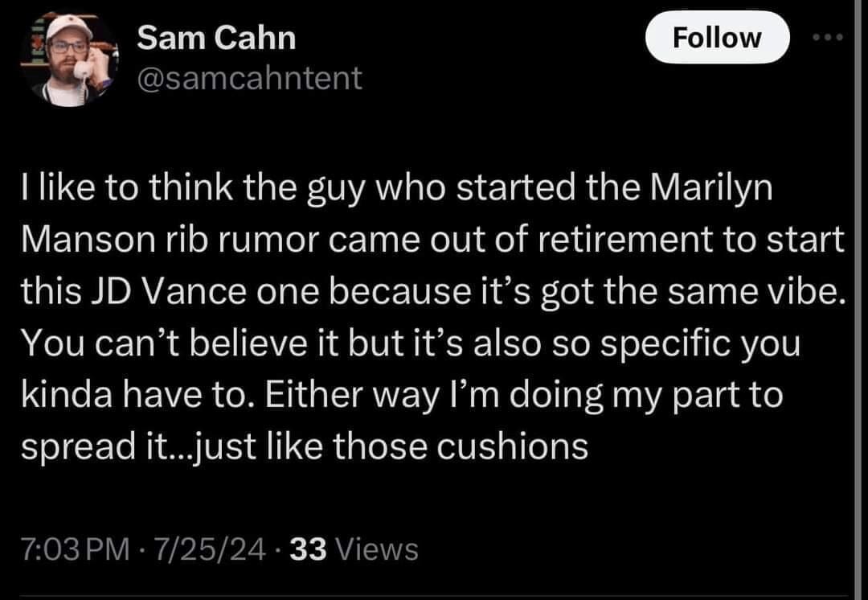Open the @samcahntent handle
This screenshot has width=868, height=600.
click(249, 77)
